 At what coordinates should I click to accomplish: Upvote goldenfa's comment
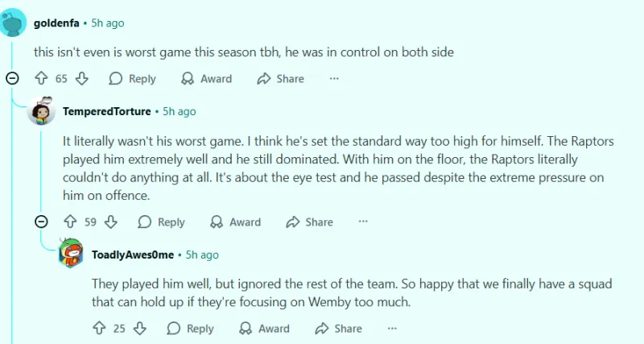click(x=42, y=78)
